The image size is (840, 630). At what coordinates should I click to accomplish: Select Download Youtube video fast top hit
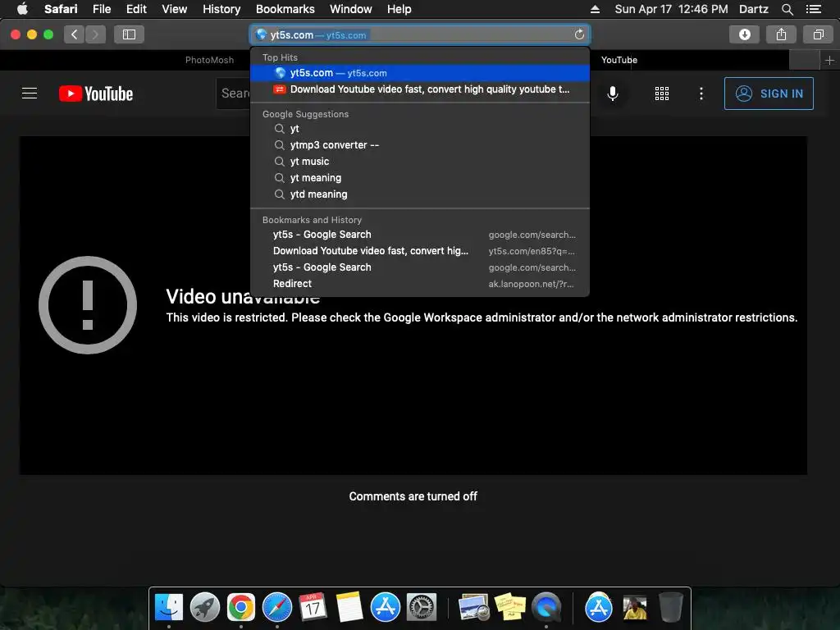pyautogui.click(x=420, y=89)
